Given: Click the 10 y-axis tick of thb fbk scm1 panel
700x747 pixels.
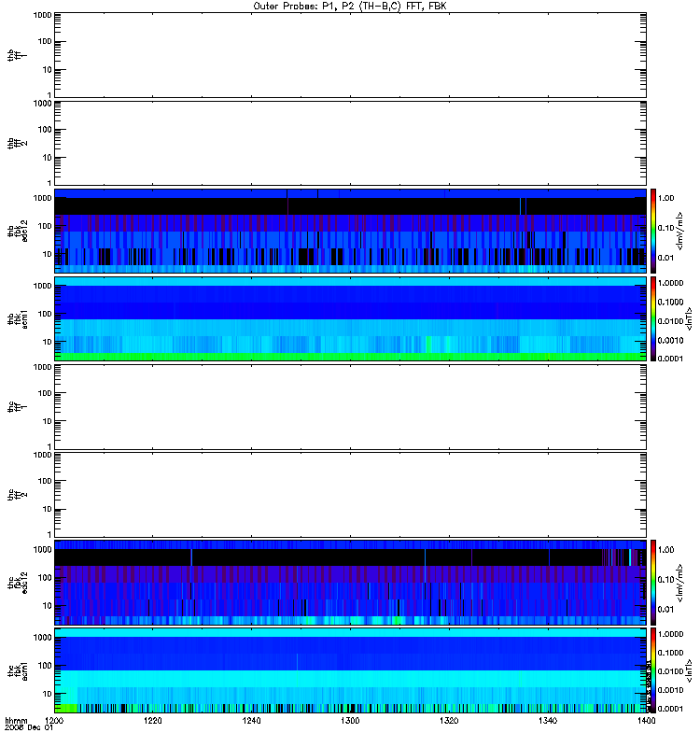Looking at the screenshot, I should (x=48, y=342).
